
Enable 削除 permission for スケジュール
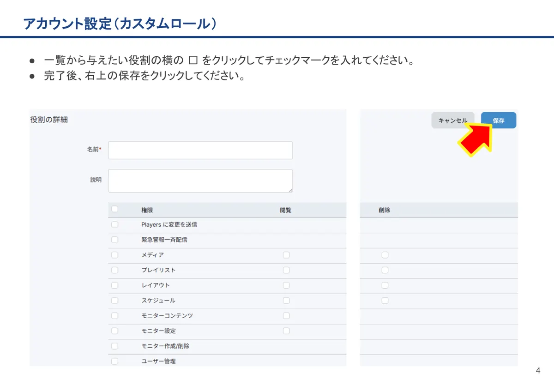click(x=385, y=301)
